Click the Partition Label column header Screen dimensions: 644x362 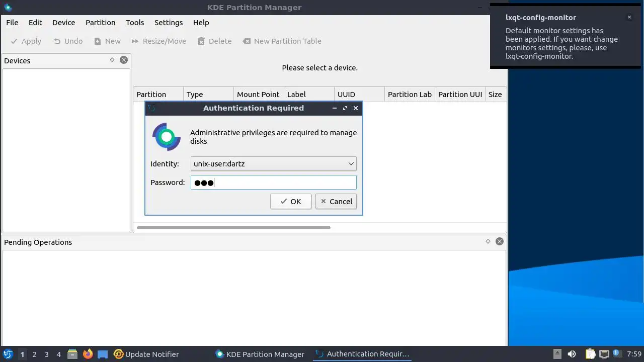click(410, 95)
